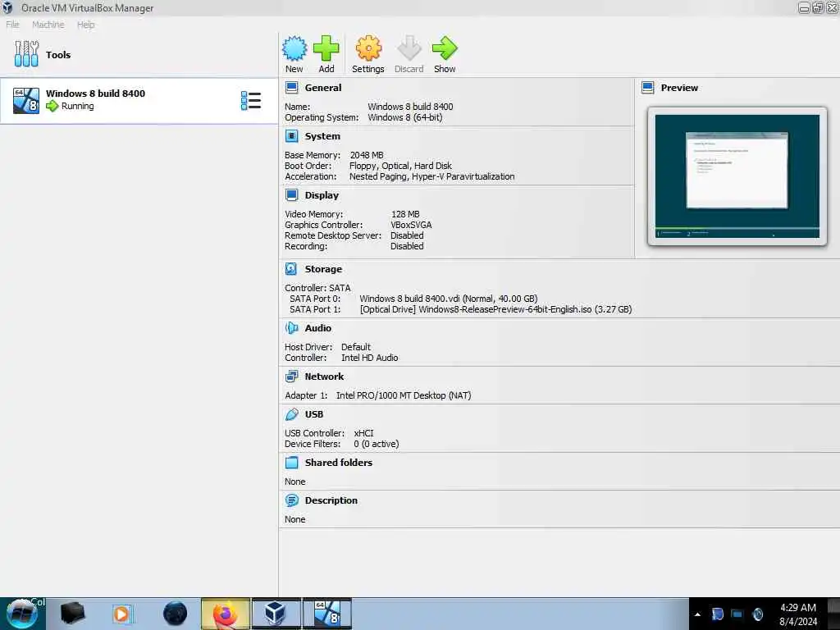Click the Audio section speaker icon
The height and width of the screenshot is (630, 840).
coord(291,328)
